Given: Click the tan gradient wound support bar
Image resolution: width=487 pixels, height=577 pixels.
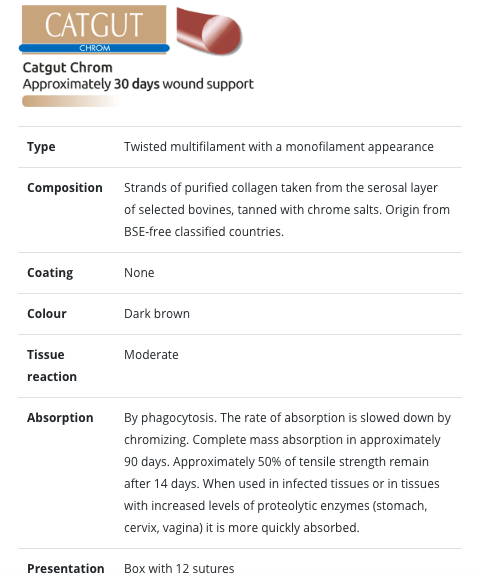Looking at the screenshot, I should coord(72,101).
